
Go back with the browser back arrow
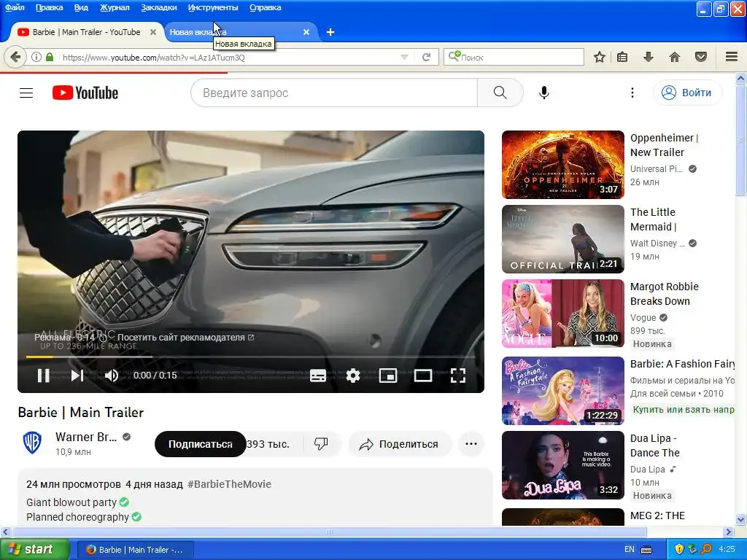click(x=15, y=57)
